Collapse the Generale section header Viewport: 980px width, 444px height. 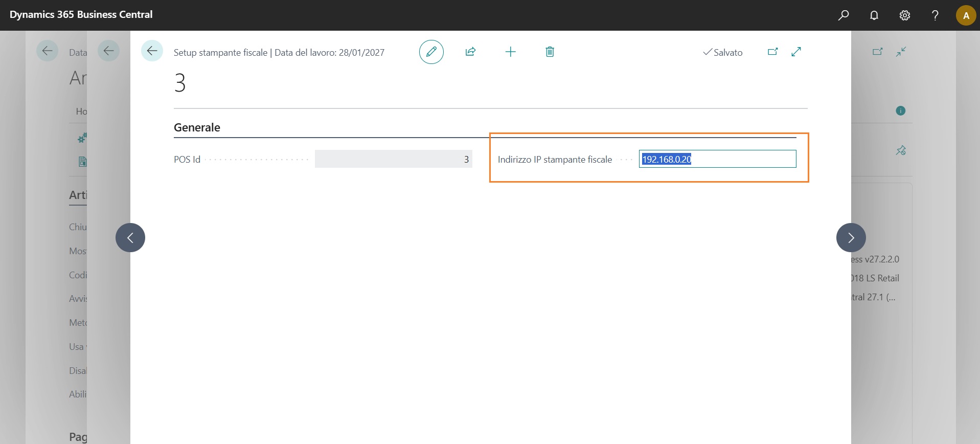197,127
